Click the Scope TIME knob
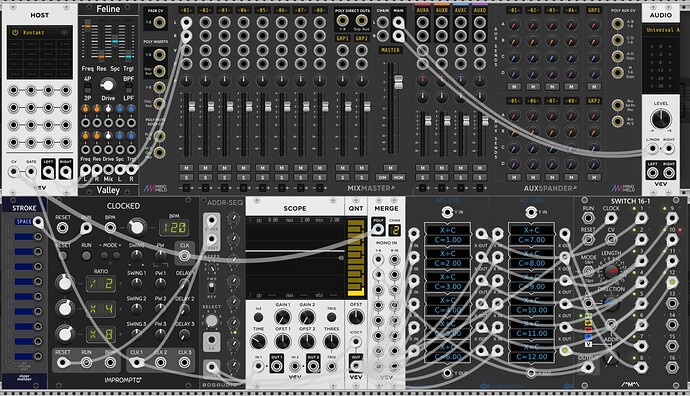Viewport: 690px width, 396px height. 259,341
